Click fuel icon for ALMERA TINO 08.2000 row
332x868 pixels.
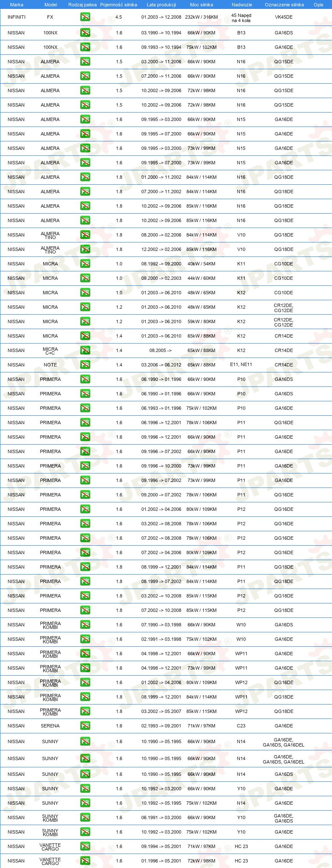[x=85, y=235]
